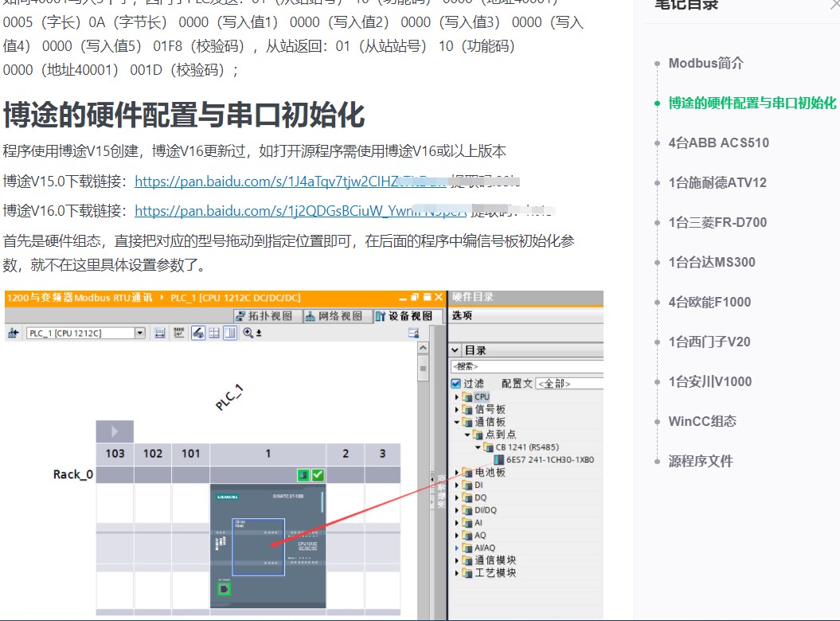
Task: Toggle the highlighted pen-and-module toolbar icon
Action: pos(198,334)
